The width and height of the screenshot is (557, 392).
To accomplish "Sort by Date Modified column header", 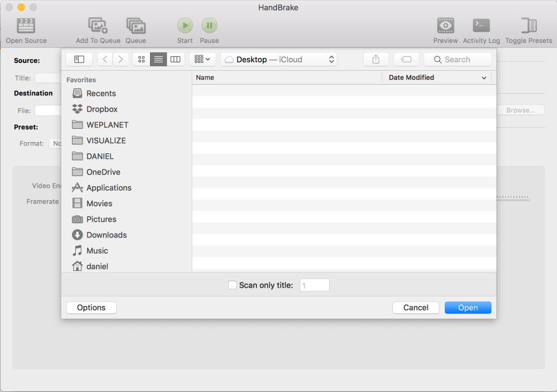I will click(437, 78).
